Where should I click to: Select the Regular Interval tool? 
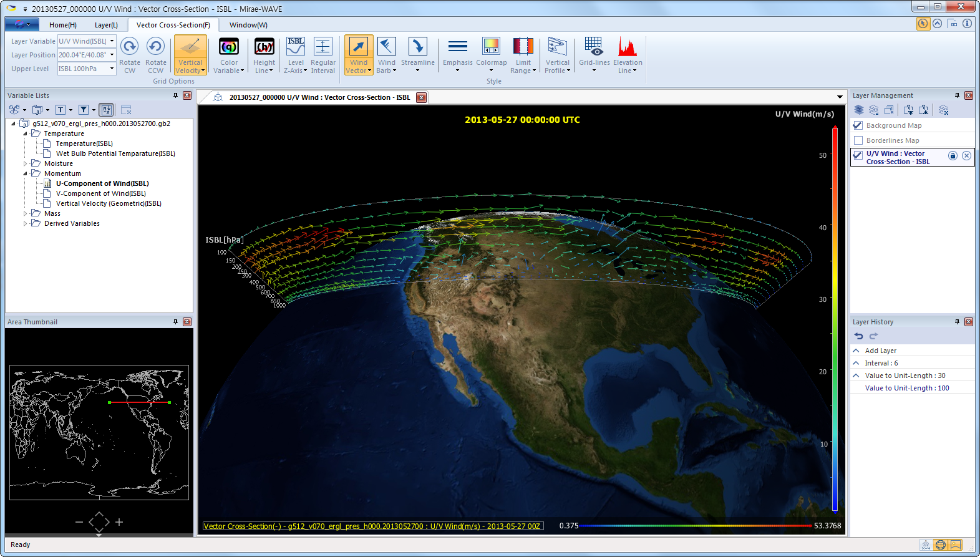point(323,56)
